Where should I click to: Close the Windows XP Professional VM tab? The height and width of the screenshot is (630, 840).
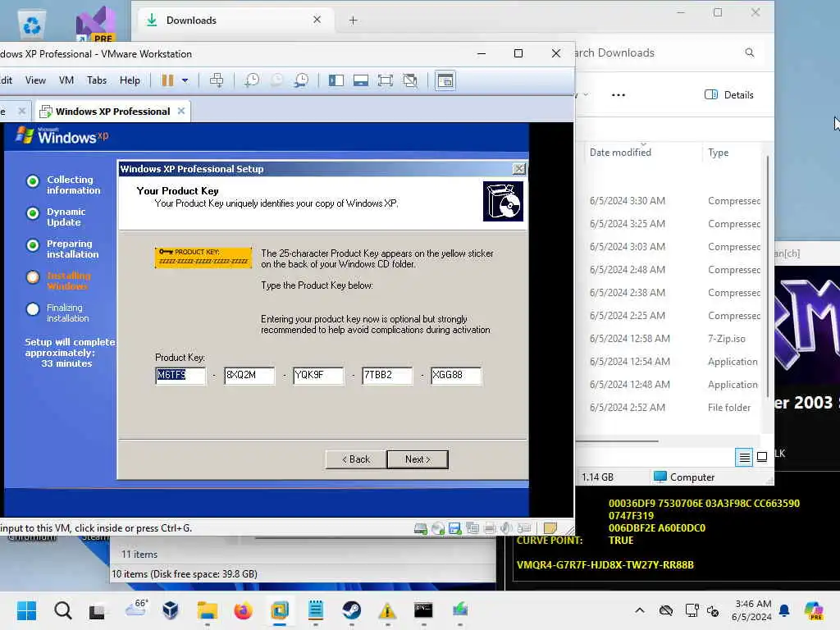pos(181,111)
